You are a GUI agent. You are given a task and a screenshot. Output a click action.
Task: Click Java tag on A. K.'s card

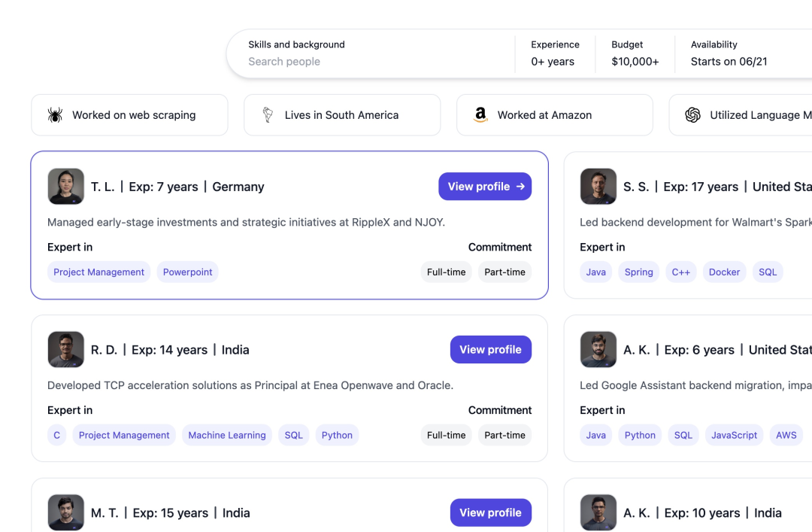coord(596,435)
